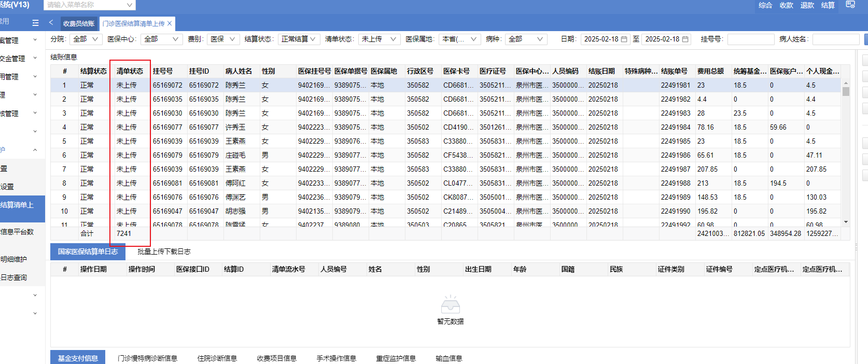Click 收款 in the top header
The height and width of the screenshot is (364, 868).
(x=787, y=5)
